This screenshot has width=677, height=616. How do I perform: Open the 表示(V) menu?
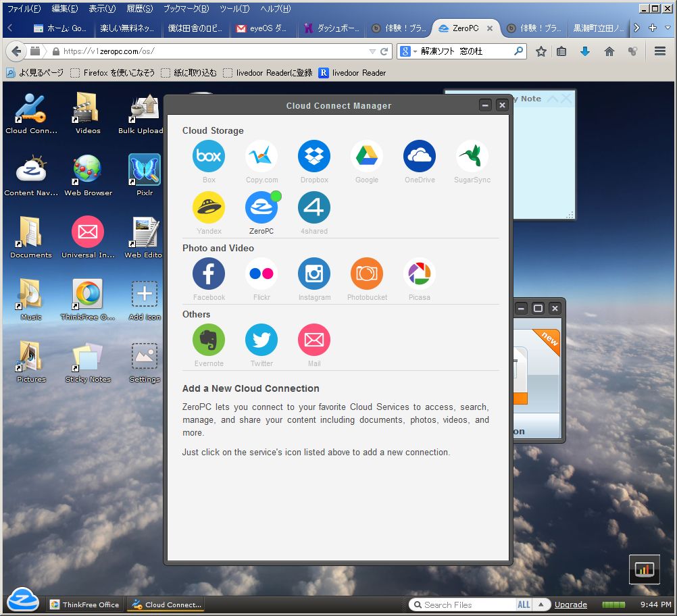tap(102, 9)
